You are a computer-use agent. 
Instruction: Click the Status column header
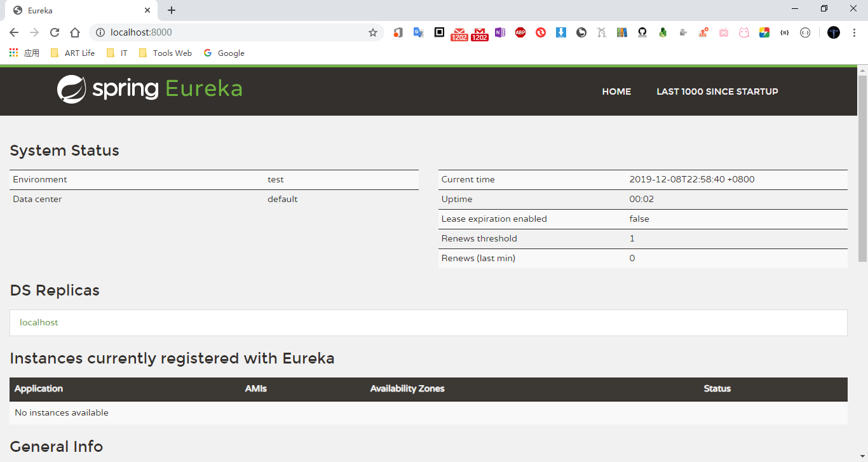click(x=717, y=388)
